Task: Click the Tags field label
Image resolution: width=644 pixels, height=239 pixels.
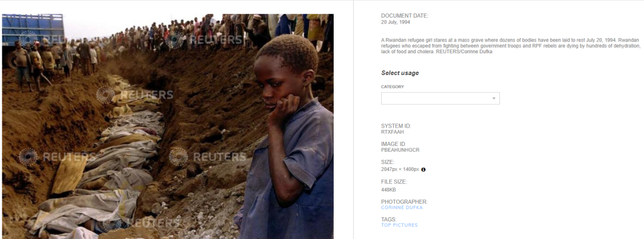Action: (389, 219)
